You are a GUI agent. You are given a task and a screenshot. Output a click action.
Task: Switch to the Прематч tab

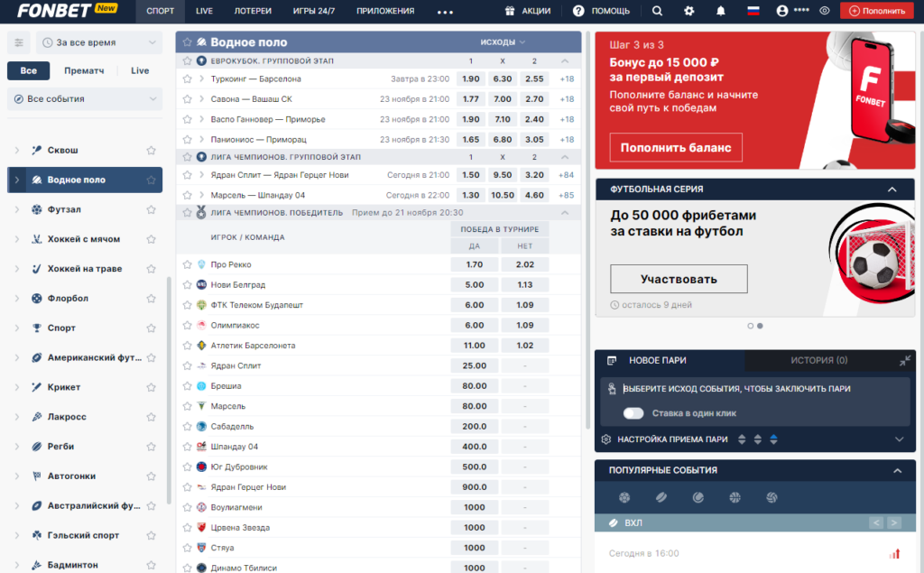pyautogui.click(x=84, y=70)
